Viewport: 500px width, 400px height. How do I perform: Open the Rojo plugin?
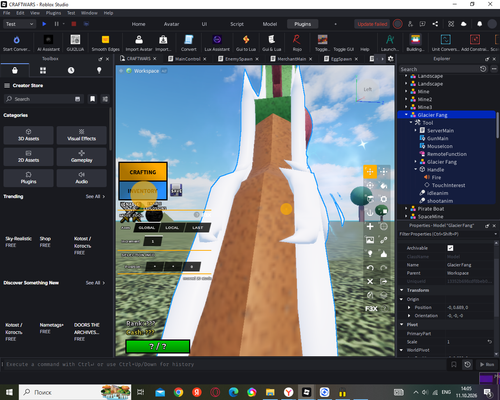[x=297, y=43]
